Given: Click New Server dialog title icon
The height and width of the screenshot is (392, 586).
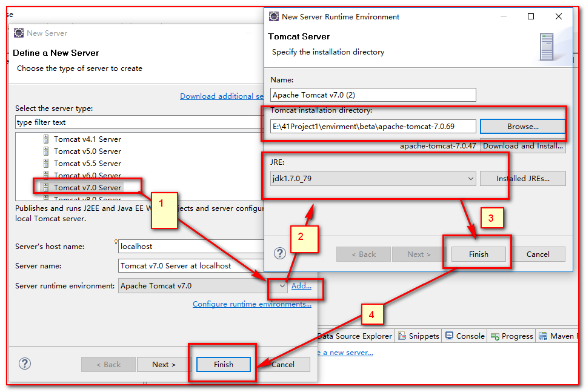Looking at the screenshot, I should pyautogui.click(x=19, y=33).
